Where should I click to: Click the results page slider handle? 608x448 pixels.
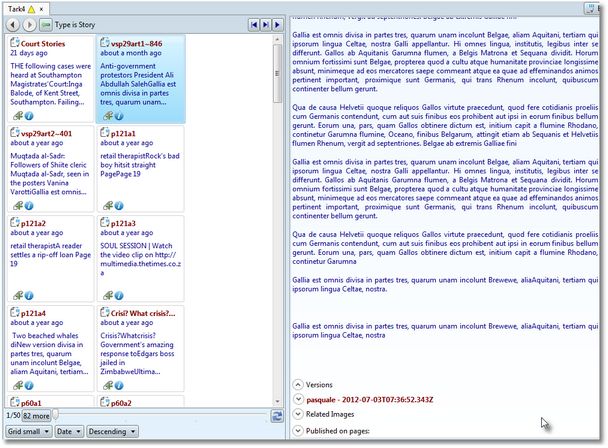pyautogui.click(x=55, y=415)
